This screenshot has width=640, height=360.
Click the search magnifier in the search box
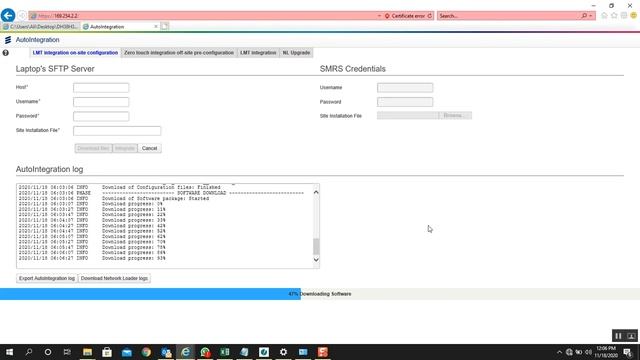coord(584,16)
